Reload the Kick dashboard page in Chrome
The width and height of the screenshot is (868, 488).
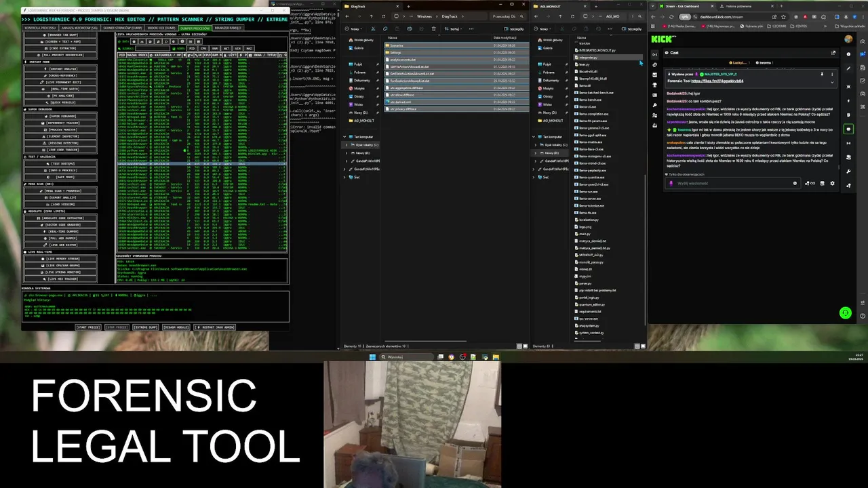pyautogui.click(x=671, y=17)
